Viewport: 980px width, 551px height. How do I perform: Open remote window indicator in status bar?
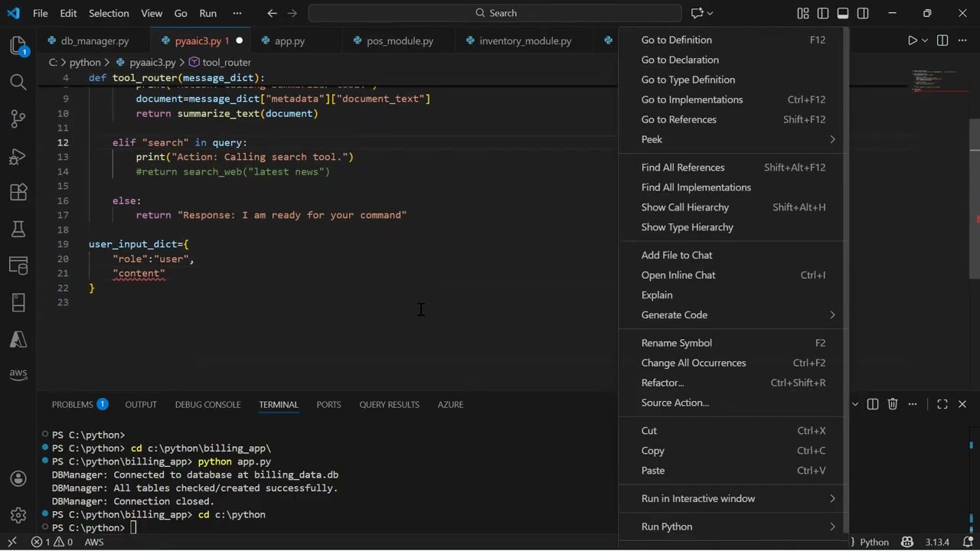[x=11, y=542]
